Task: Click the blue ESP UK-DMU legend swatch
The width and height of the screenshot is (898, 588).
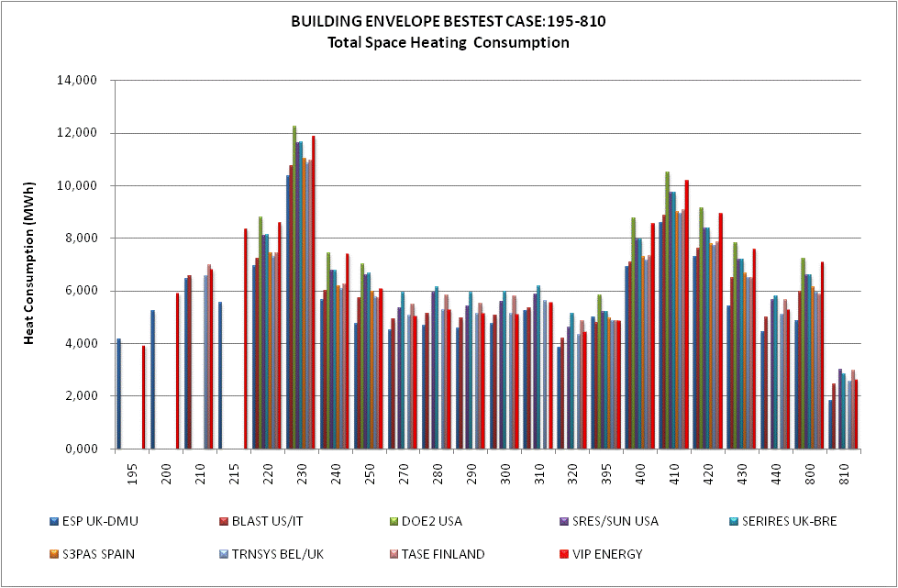Action: pyautogui.click(x=53, y=522)
